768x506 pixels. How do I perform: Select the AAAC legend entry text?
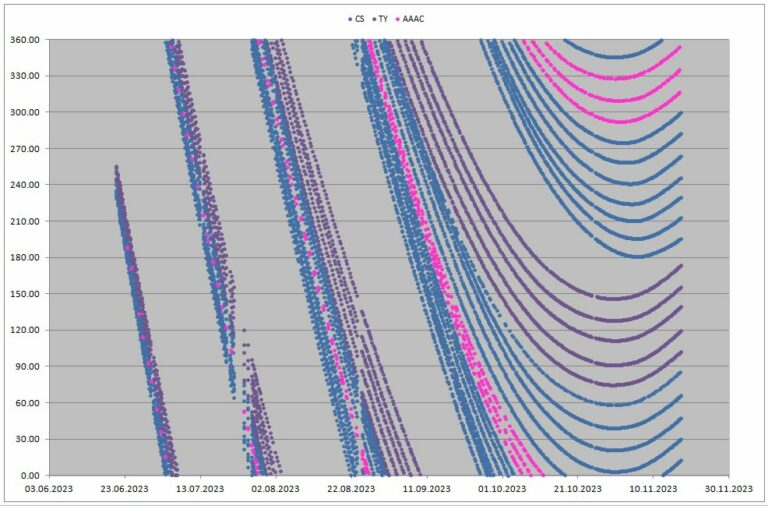click(x=415, y=19)
